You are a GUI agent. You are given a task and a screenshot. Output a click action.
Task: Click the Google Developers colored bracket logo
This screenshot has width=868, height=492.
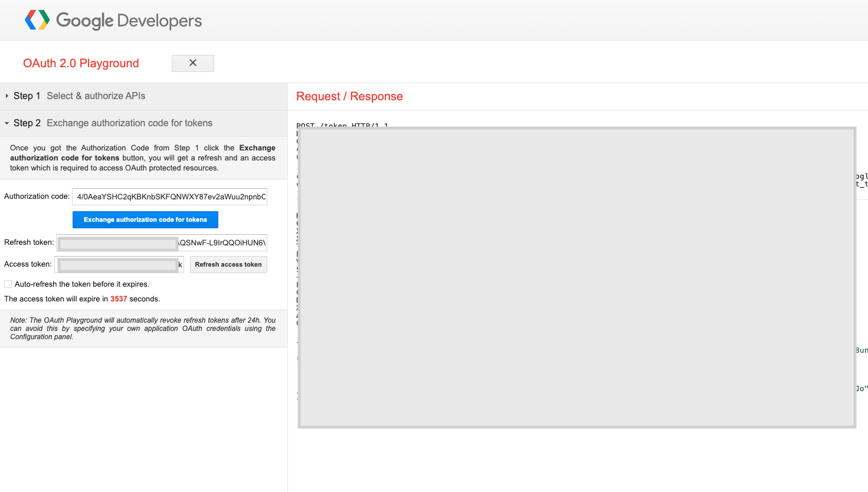coord(37,20)
